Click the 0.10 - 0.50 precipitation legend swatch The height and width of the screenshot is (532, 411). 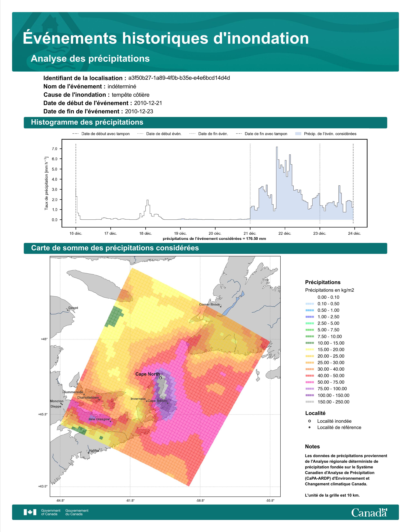coord(309,304)
